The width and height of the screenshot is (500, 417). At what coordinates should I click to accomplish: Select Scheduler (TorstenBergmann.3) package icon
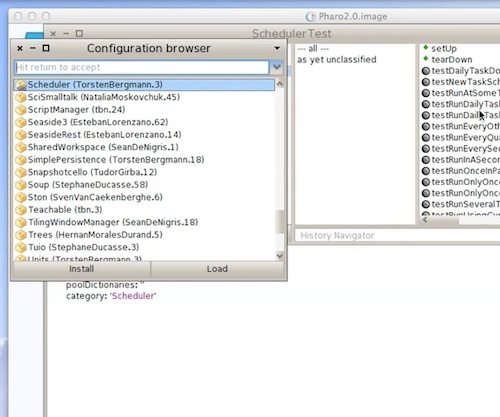click(21, 85)
